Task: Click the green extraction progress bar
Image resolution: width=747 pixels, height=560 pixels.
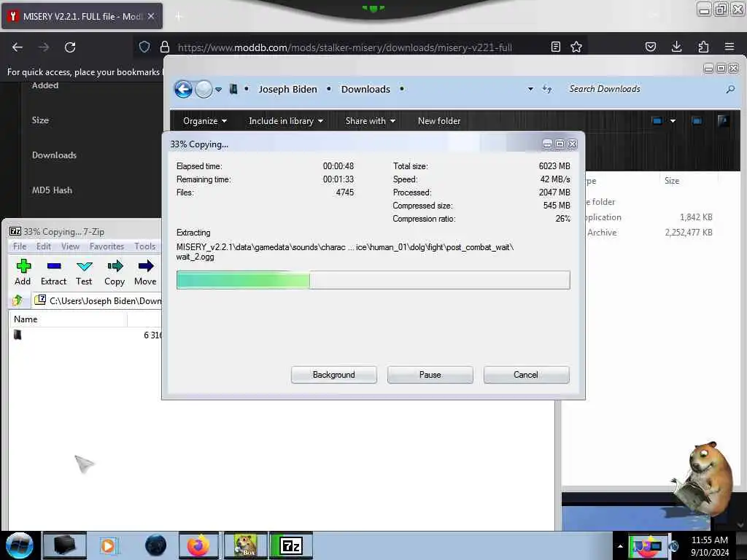Action: (373, 280)
